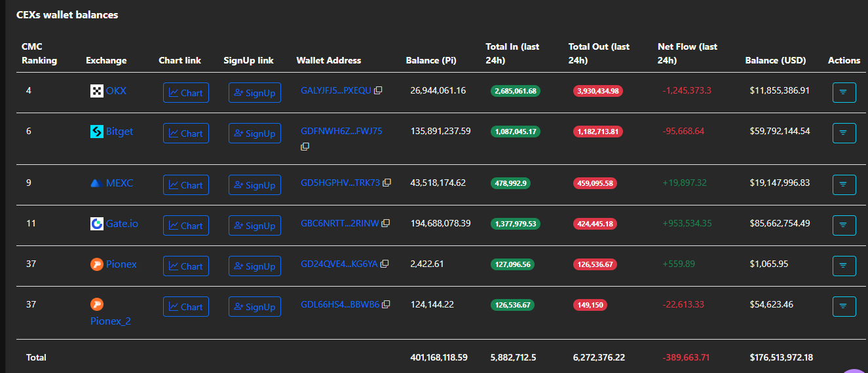Click the Gate.io exchange logo icon

tap(97, 224)
